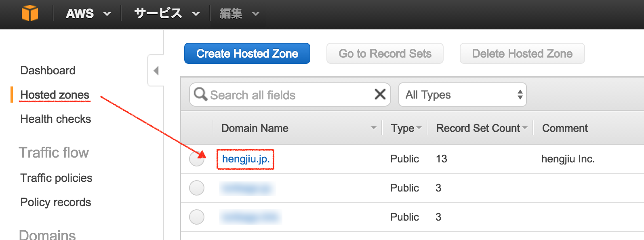Sort by the Type column arrow
Viewport: 644px width, 240px height.
pos(419,128)
